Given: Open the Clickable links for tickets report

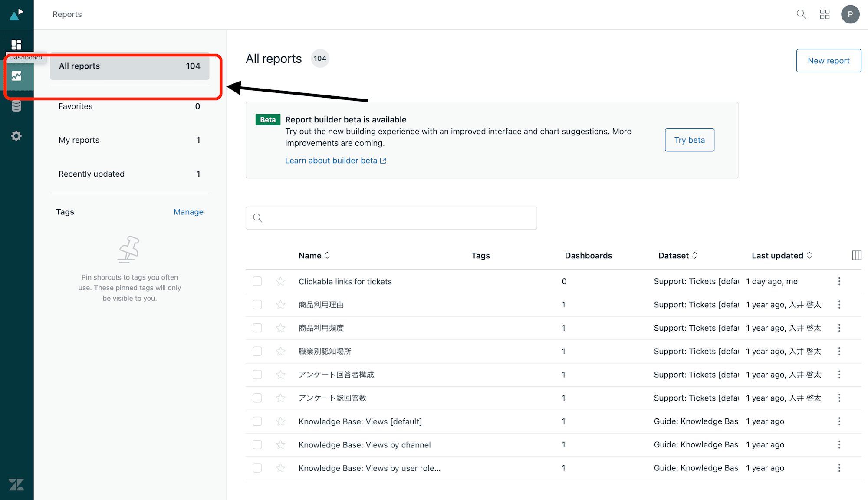Looking at the screenshot, I should click(345, 282).
